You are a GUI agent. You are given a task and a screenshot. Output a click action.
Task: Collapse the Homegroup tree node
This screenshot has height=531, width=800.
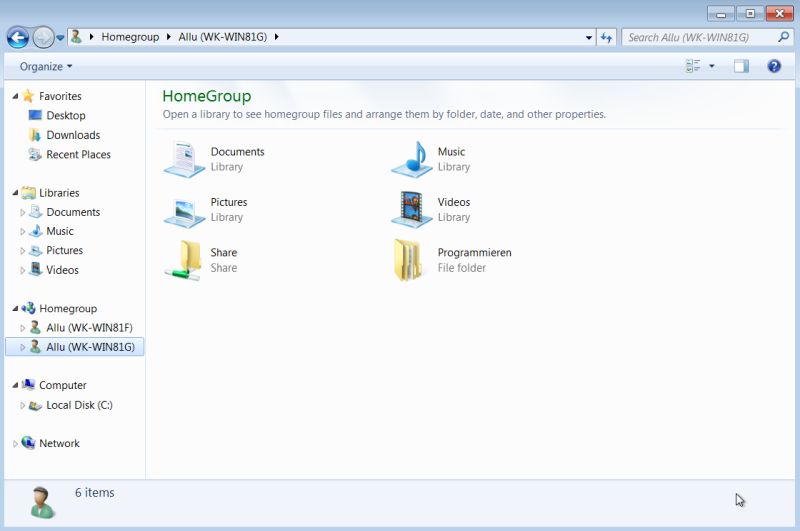15,309
